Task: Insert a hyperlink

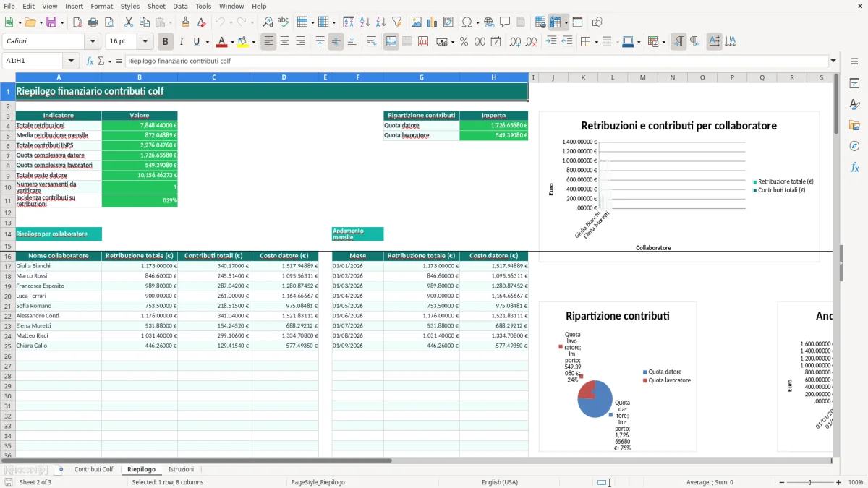Action: (489, 22)
